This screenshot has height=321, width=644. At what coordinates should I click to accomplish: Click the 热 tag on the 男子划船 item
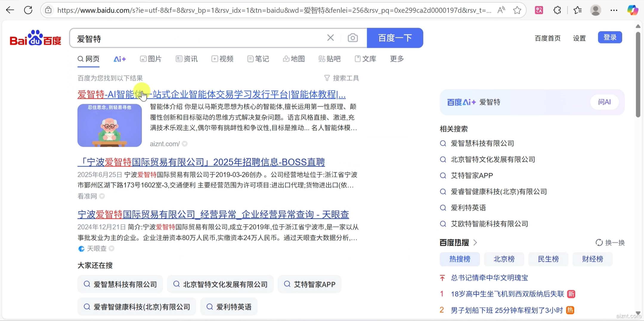pos(570,310)
